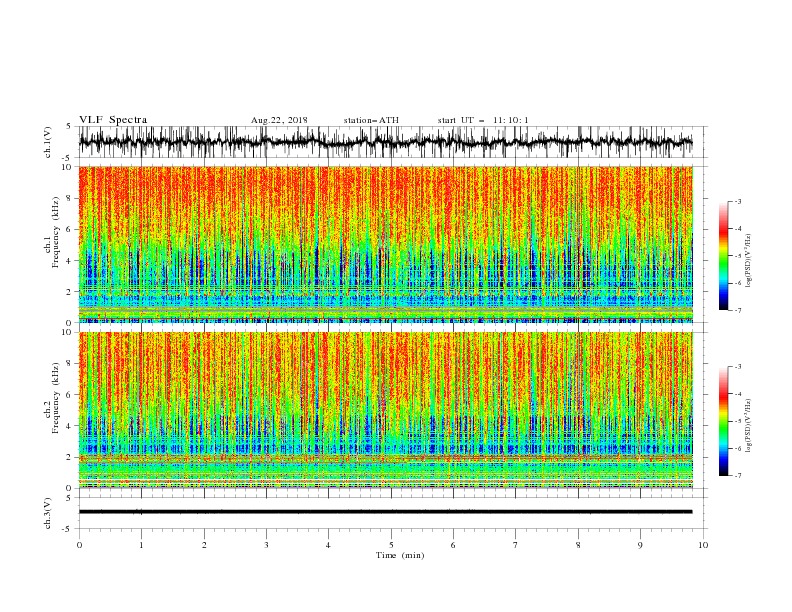
Task: Click the "-5" tick on ch.1(V) axis
Action: pos(68,158)
